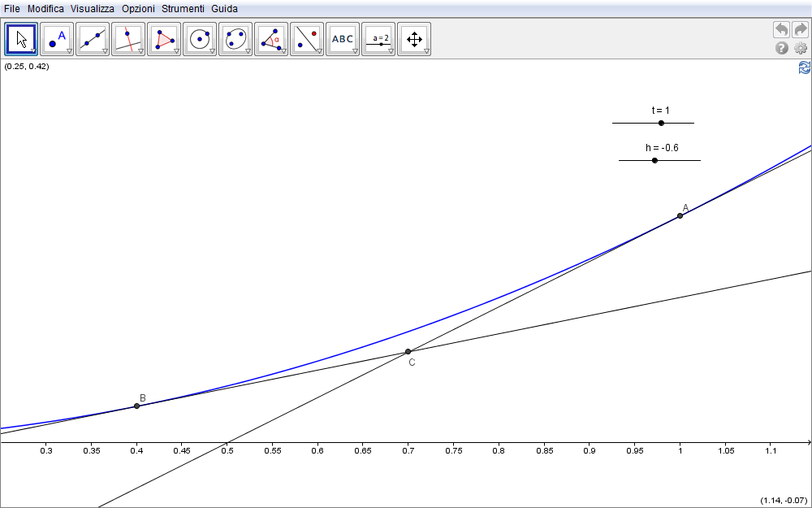
Task: Choose the Line through two points tool
Action: pos(93,38)
